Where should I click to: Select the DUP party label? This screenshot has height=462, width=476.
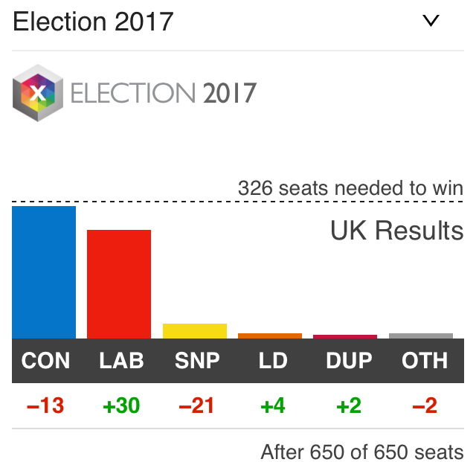pos(349,361)
